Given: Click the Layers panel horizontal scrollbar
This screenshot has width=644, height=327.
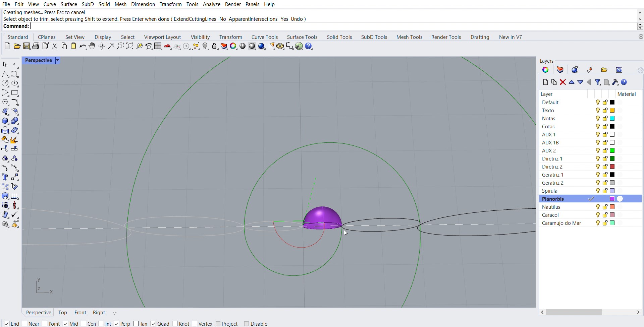Looking at the screenshot, I should 574,312.
